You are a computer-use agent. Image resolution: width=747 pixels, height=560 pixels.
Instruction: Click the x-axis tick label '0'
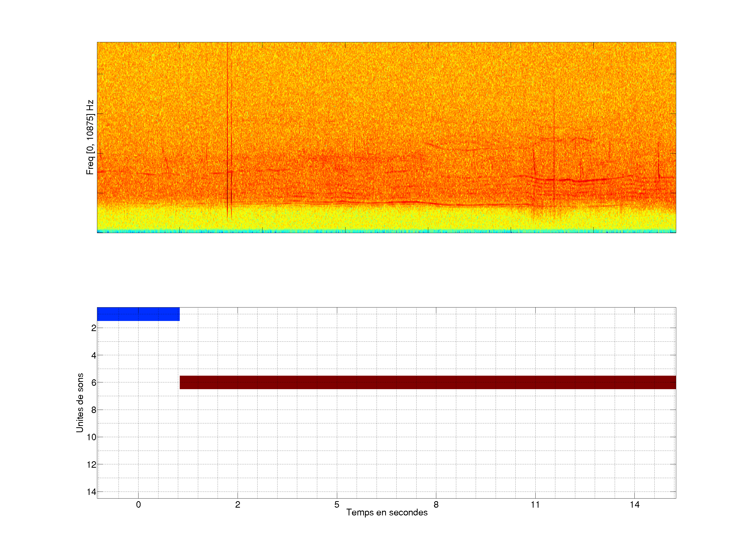coord(138,505)
